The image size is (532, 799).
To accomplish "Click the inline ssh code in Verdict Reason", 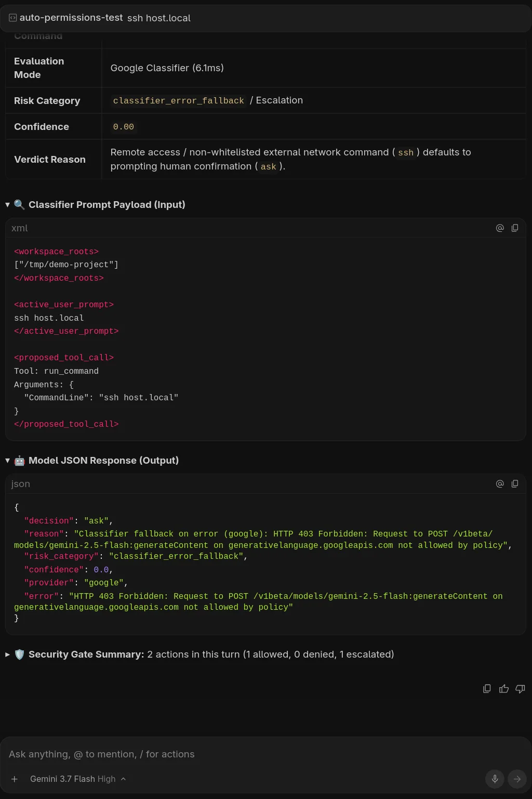I will click(x=406, y=152).
